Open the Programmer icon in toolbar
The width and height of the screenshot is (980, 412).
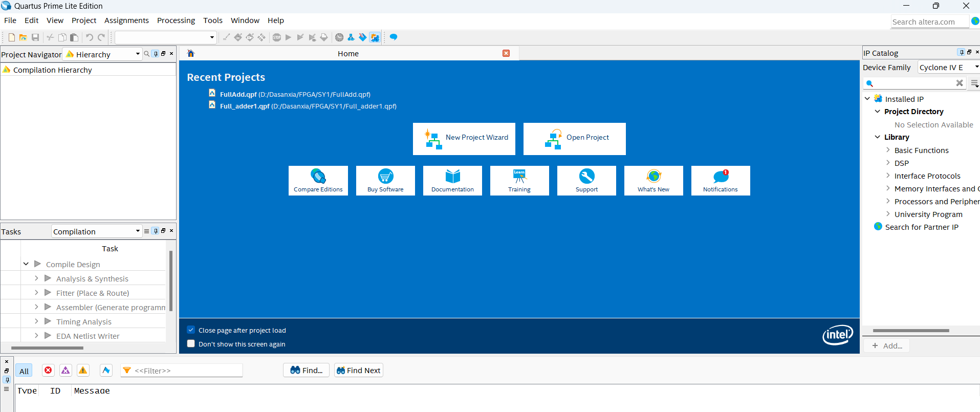click(x=363, y=37)
